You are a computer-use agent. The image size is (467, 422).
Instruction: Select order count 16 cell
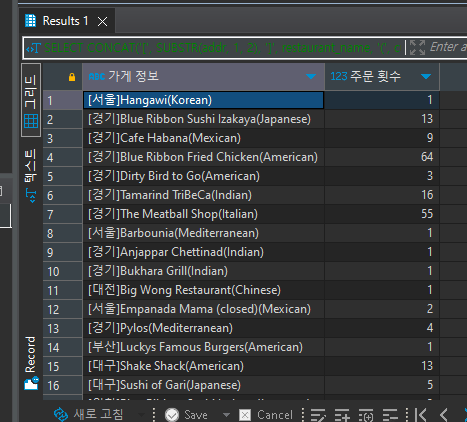pyautogui.click(x=382, y=195)
